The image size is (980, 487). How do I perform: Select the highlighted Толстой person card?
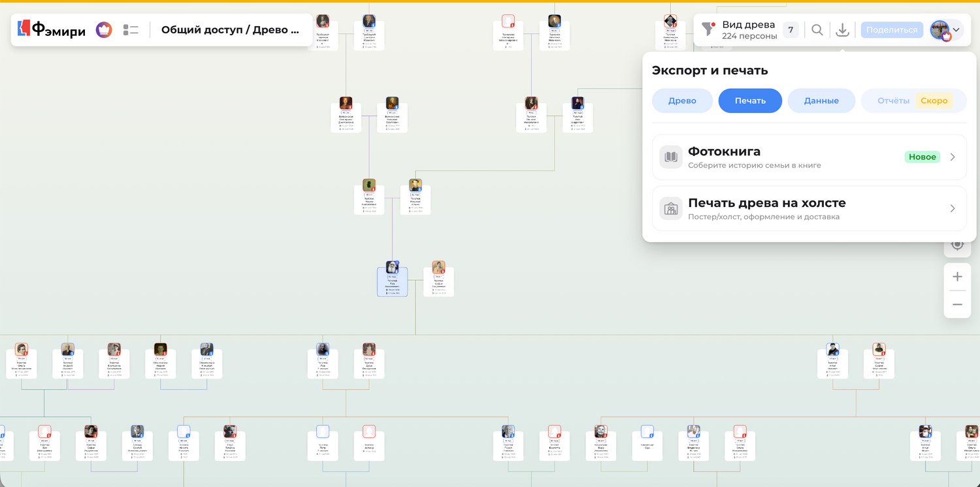coord(392,282)
